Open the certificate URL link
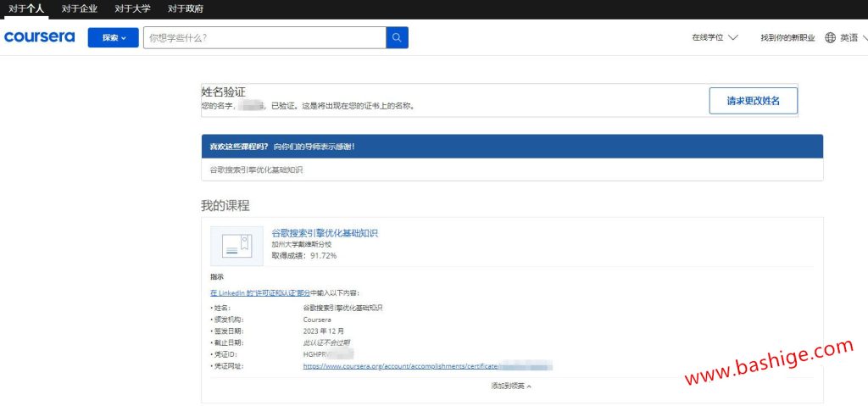Image resolution: width=868 pixels, height=406 pixels. tap(428, 367)
